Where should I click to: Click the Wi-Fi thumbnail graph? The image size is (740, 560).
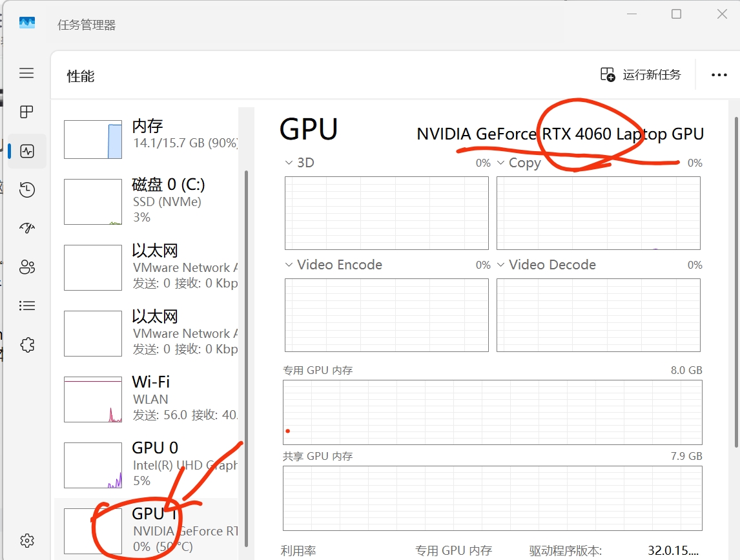(93, 399)
